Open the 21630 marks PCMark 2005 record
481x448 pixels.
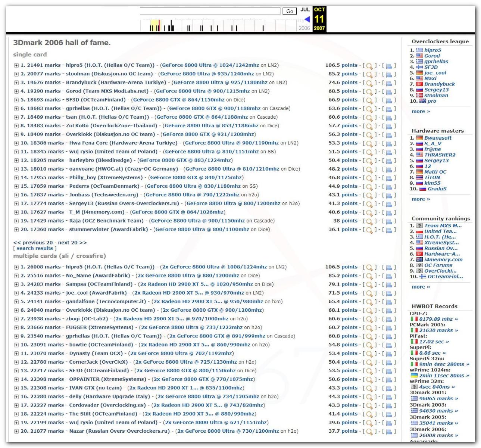[x=438, y=330]
